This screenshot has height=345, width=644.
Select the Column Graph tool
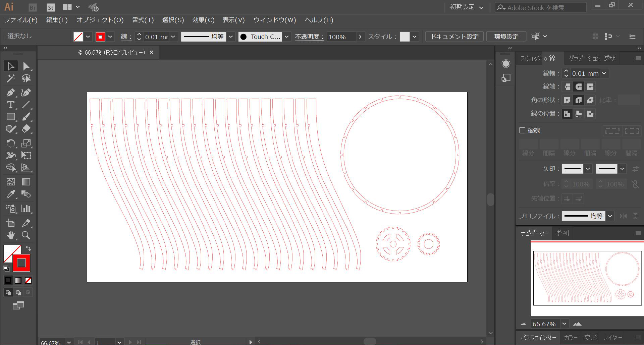click(x=26, y=209)
